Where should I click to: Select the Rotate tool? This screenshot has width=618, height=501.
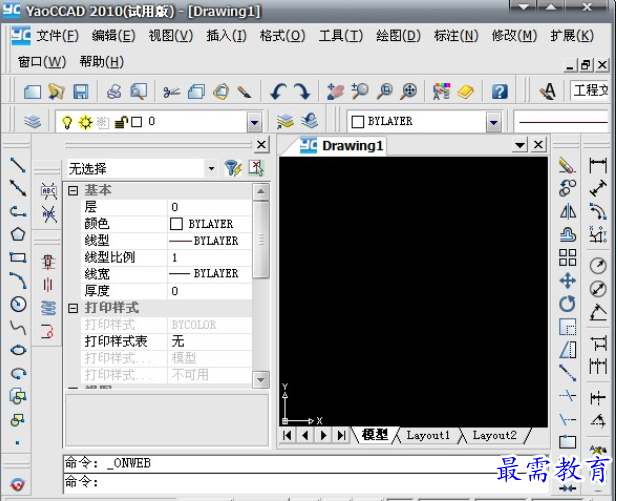point(568,304)
